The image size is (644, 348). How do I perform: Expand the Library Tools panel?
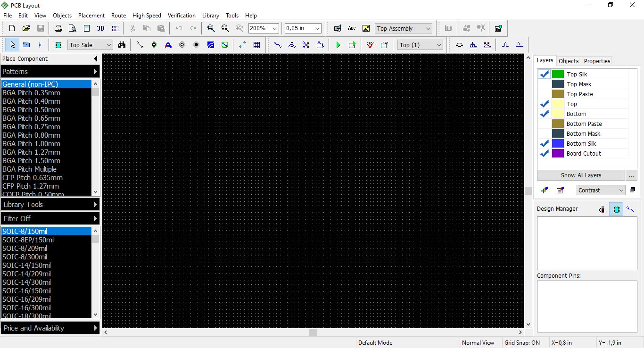click(x=50, y=205)
